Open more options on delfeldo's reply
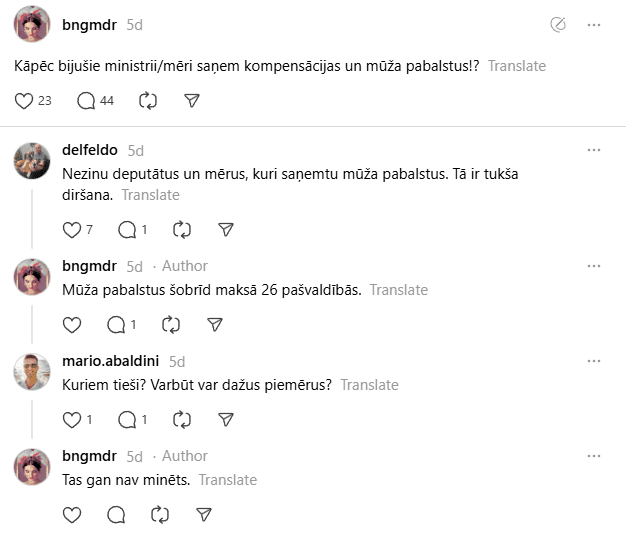 594,150
